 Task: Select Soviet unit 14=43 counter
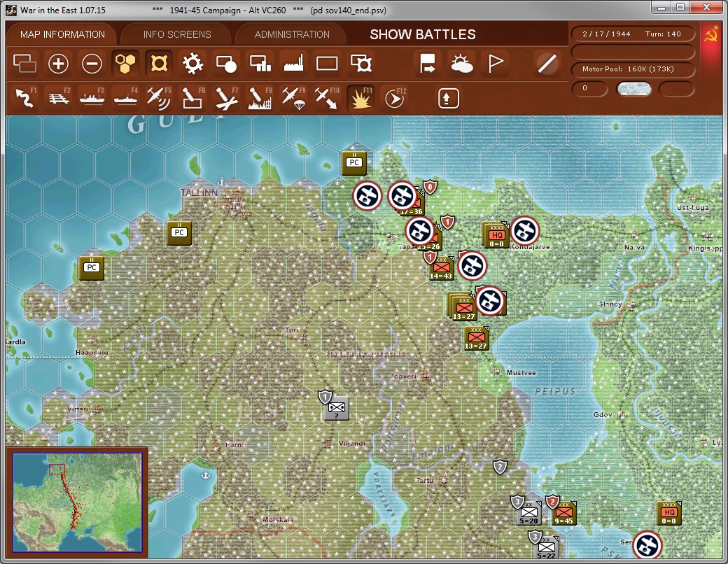click(x=441, y=269)
